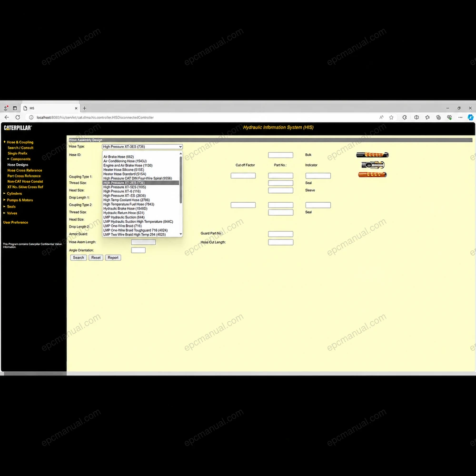Add this page to favorites with star icon

[391, 118]
